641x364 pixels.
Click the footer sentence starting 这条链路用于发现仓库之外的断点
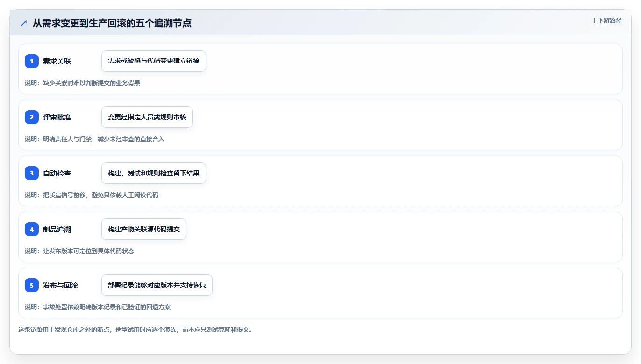tap(135, 329)
